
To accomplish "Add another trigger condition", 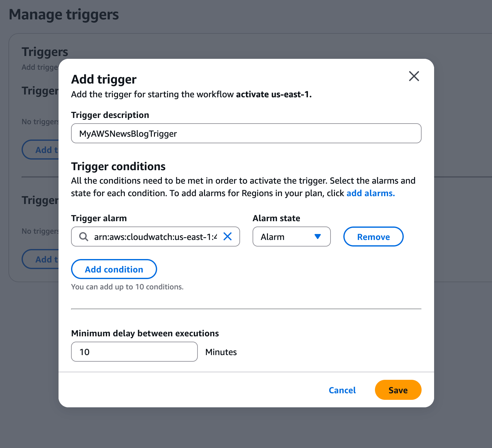I will click(x=114, y=269).
